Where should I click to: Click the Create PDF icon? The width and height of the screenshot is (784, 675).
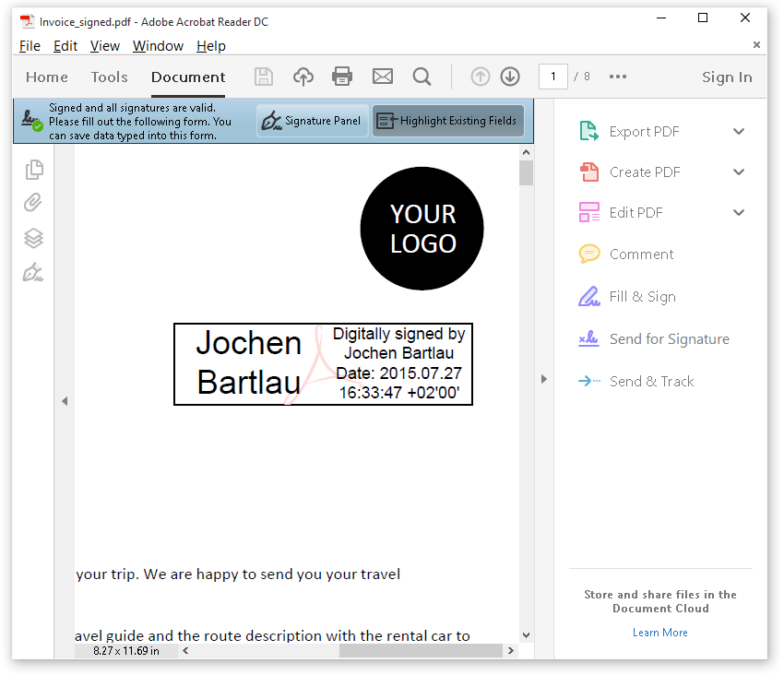(x=589, y=172)
